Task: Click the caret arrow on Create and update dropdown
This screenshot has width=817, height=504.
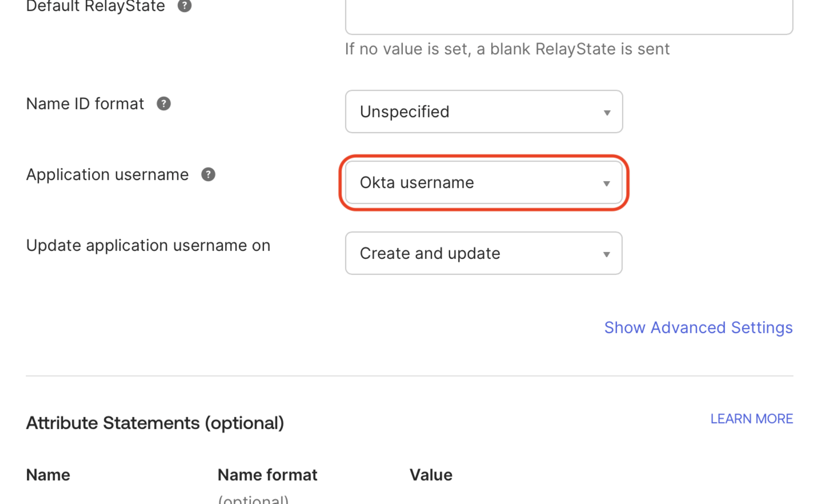Action: tap(606, 253)
